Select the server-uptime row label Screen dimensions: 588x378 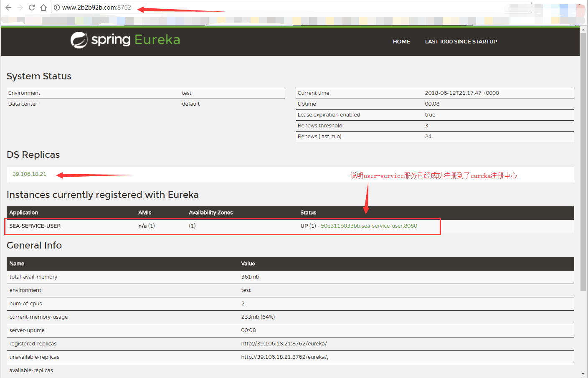pyautogui.click(x=27, y=330)
